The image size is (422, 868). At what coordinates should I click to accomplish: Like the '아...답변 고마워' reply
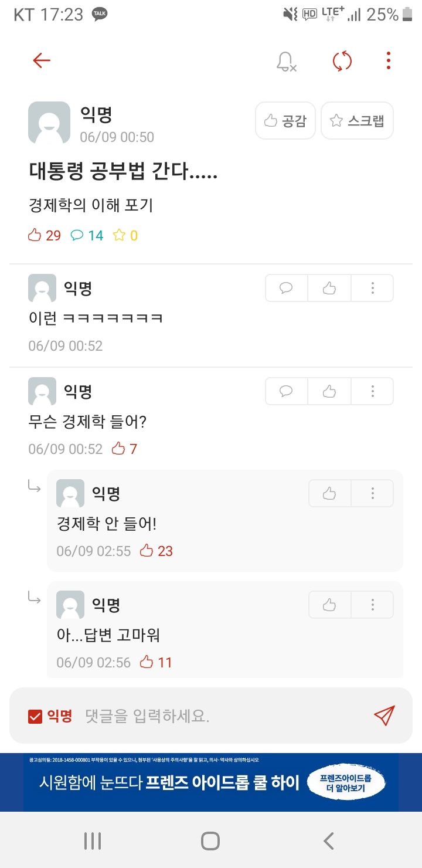pyautogui.click(x=329, y=605)
